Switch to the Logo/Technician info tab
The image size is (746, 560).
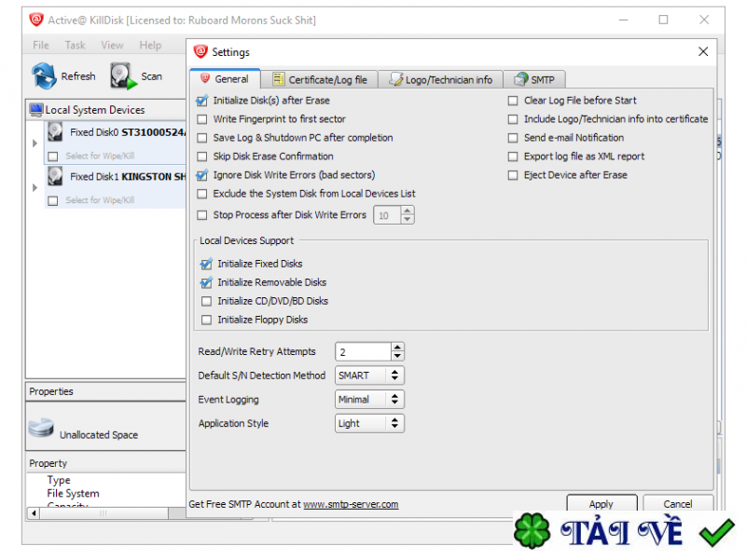point(441,79)
